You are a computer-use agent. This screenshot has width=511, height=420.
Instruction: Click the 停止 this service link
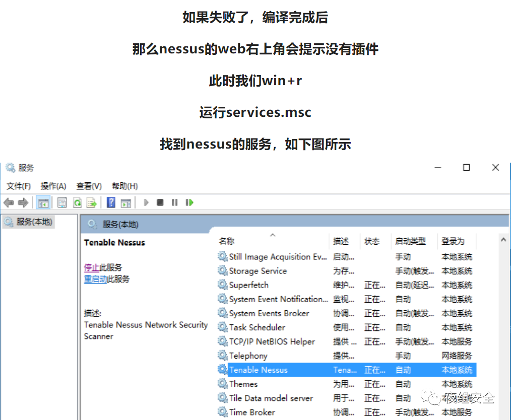(x=92, y=267)
